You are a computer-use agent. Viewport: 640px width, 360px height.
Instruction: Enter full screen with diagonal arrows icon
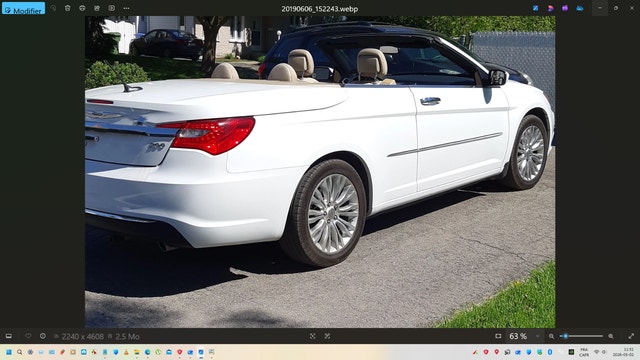tap(631, 336)
